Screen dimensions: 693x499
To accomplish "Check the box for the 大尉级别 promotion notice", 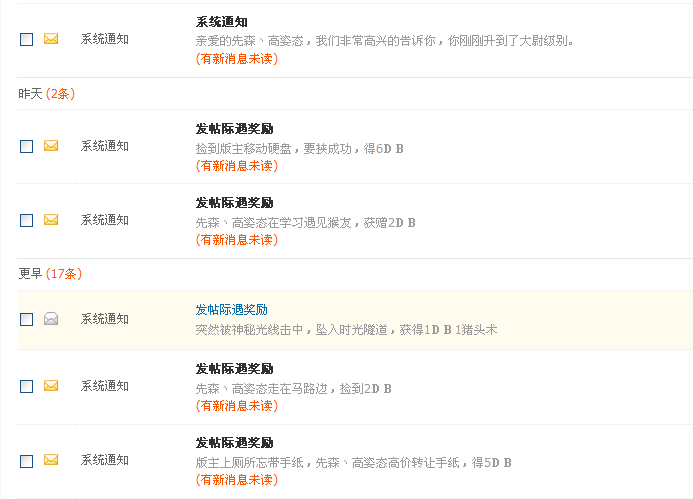I will click(x=27, y=39).
